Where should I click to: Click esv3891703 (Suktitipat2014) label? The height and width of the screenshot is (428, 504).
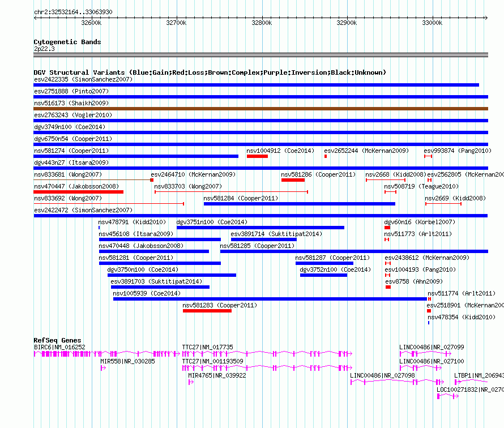coord(156,281)
